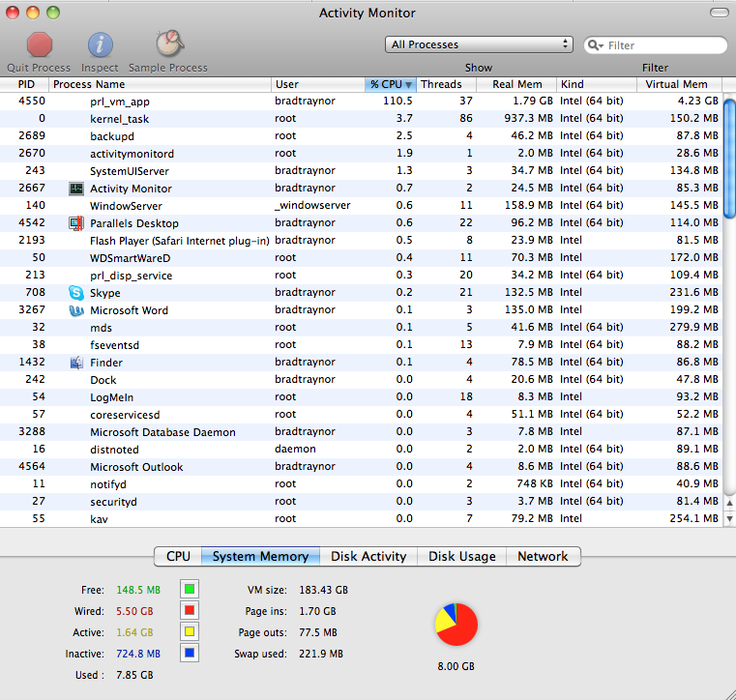The image size is (736, 700).
Task: Select the Microsoft Database Daemon row
Action: (x=361, y=431)
